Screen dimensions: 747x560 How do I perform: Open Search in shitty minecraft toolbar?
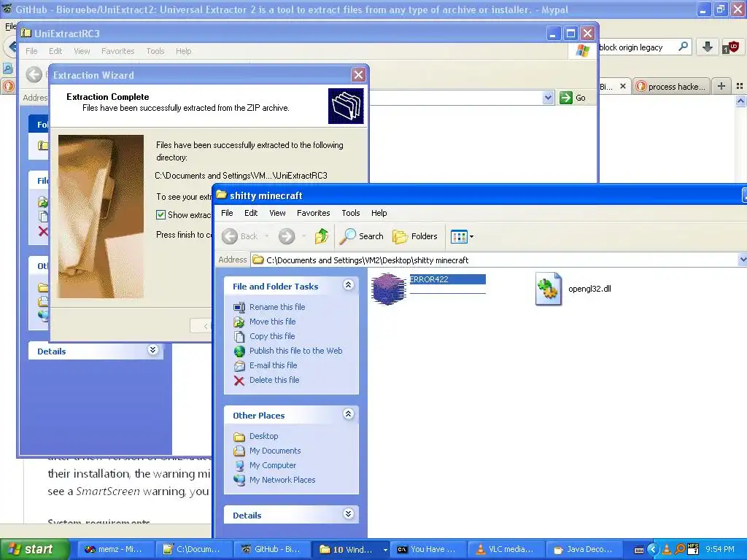pos(362,236)
